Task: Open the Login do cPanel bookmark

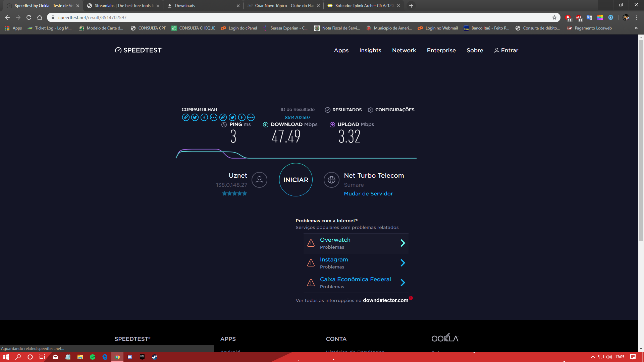Action: click(x=239, y=28)
